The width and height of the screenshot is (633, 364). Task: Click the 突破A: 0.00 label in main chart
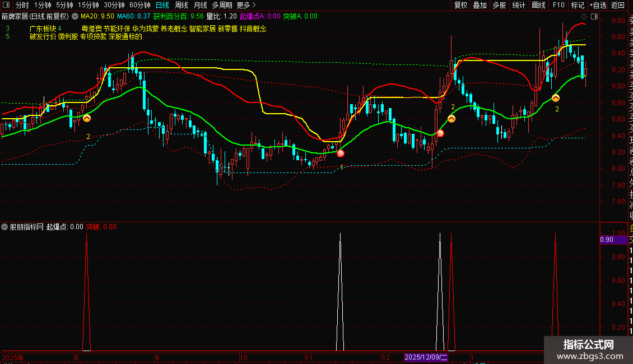(300, 16)
